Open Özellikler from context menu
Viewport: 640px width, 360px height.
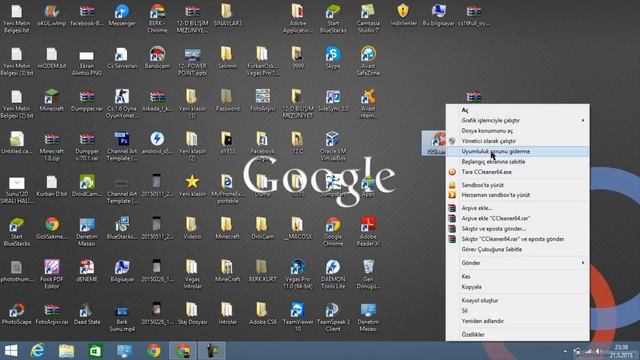(x=518, y=334)
